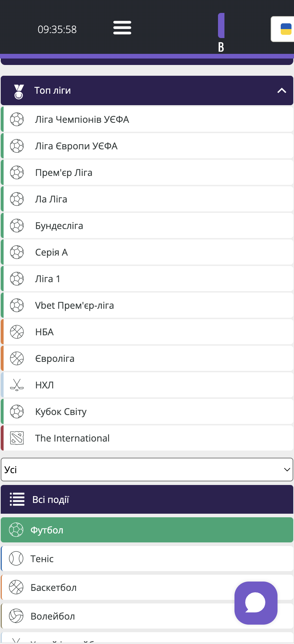
Task: Open the Vbet Прем'єр-ліга link
Action: coord(75,305)
